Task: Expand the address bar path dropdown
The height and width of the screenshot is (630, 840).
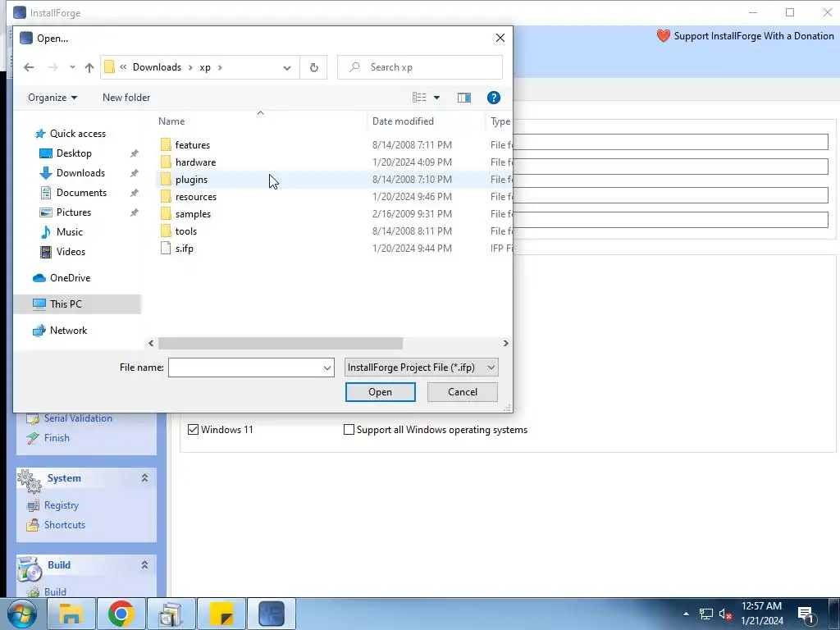Action: (287, 67)
